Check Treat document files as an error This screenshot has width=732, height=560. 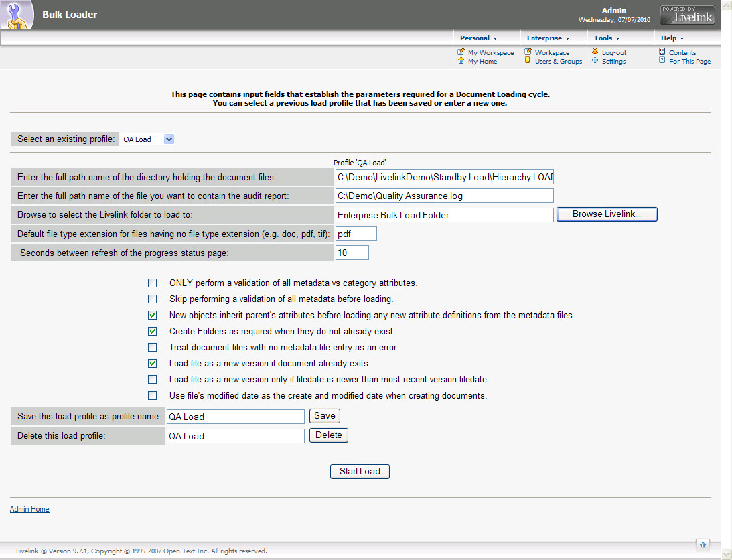[152, 348]
